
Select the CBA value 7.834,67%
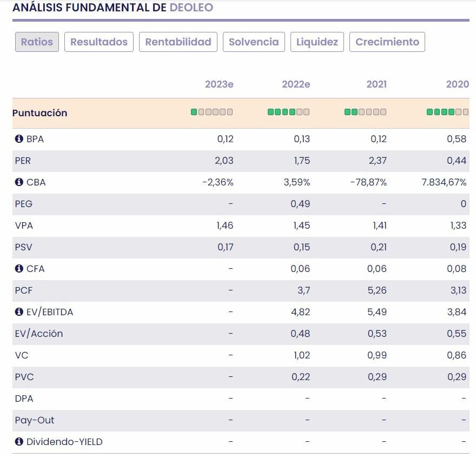[444, 182]
